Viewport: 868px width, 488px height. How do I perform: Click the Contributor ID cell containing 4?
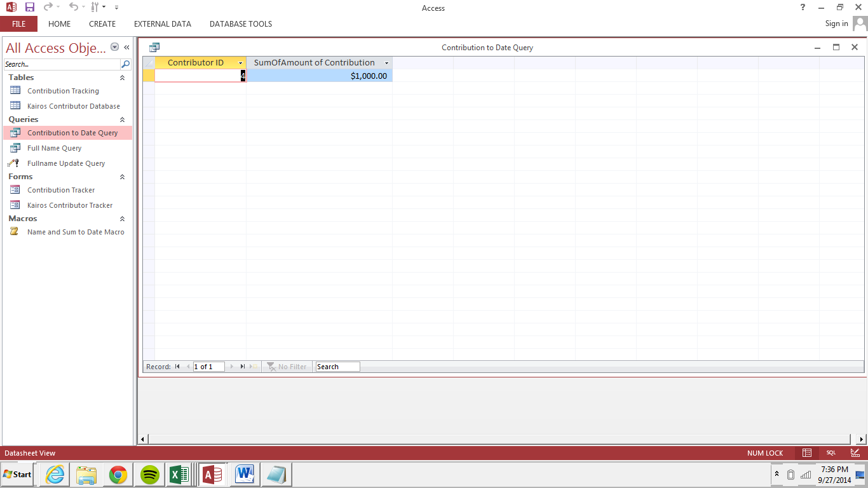201,76
